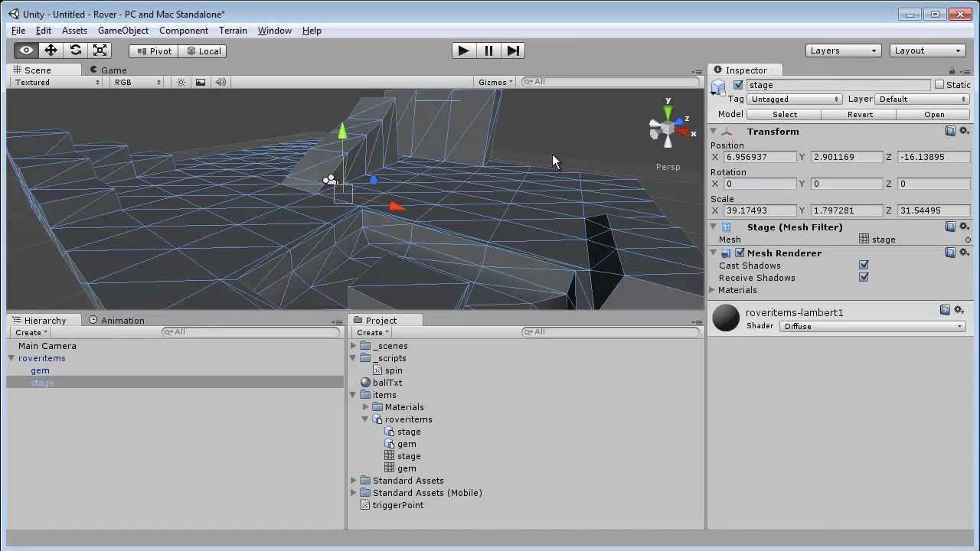The image size is (980, 551).
Task: Click the Select model button
Action: pyautogui.click(x=785, y=115)
